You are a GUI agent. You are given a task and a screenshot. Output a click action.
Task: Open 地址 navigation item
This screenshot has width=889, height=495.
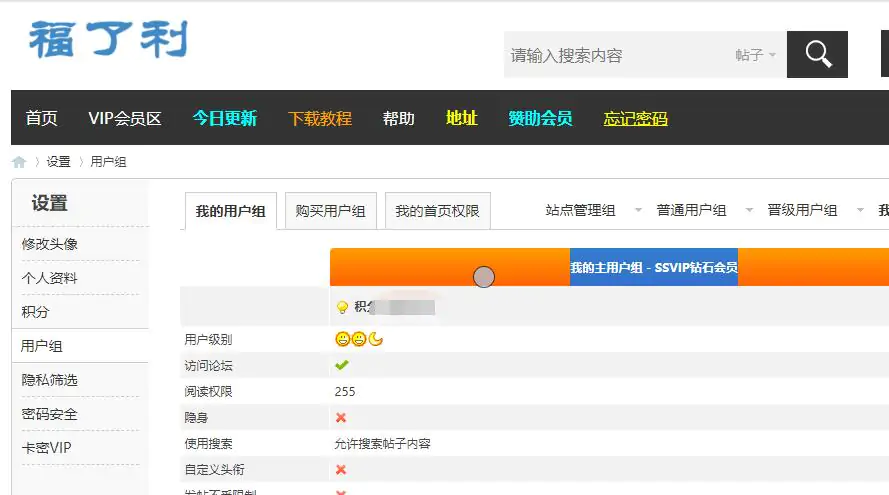tap(462, 118)
